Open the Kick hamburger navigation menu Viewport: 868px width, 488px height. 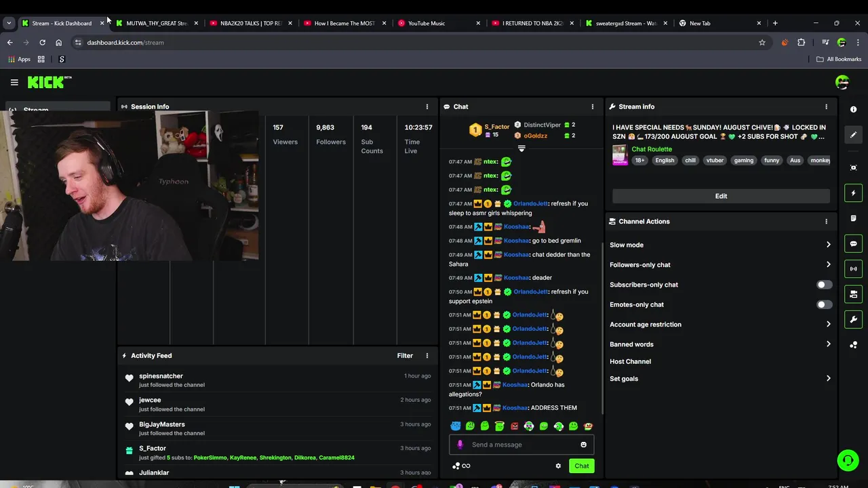[14, 82]
